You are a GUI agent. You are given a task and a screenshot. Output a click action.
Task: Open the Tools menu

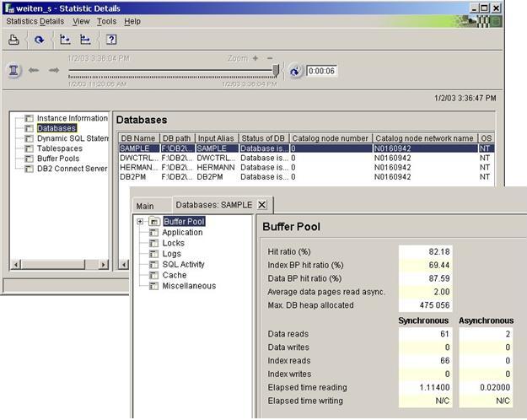(106, 21)
